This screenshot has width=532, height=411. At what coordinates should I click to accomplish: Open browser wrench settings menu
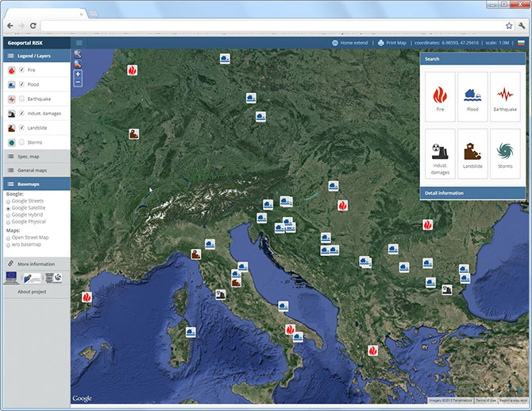[x=522, y=25]
